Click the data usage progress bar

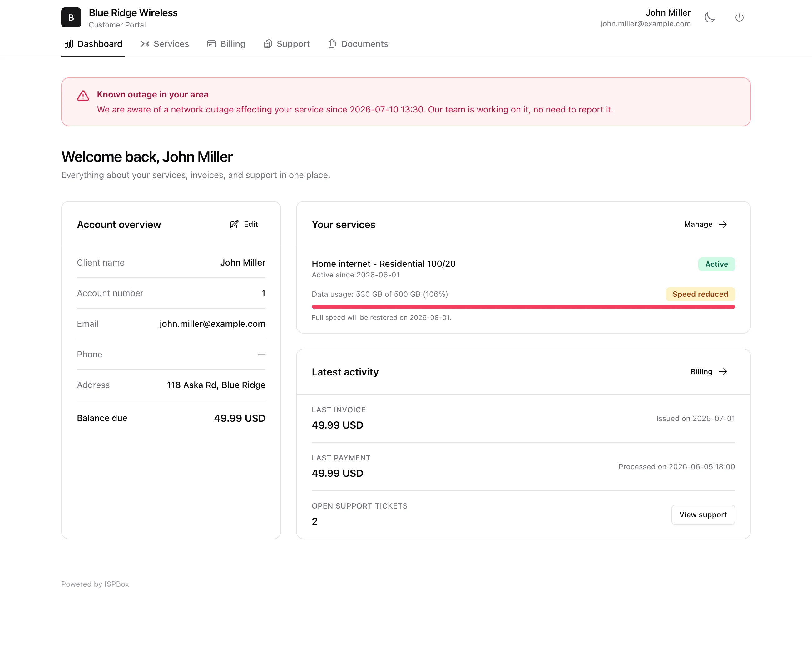[x=523, y=306]
